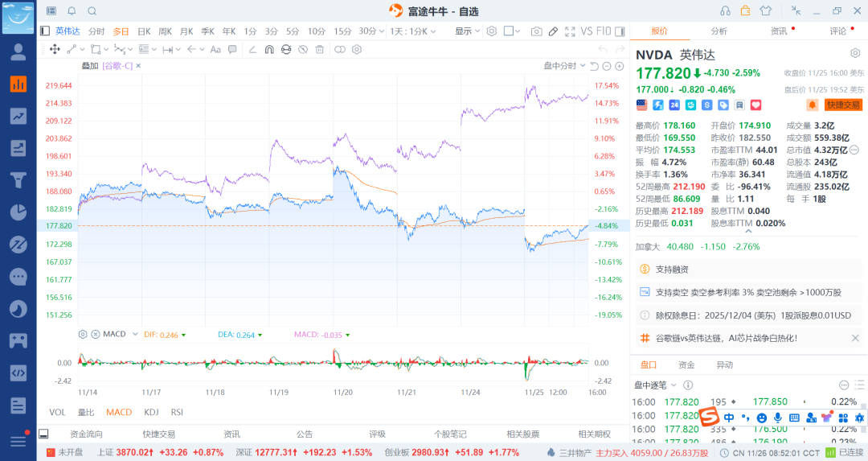Image resolution: width=868 pixels, height=461 pixels.
Task: Expand the 盘中分时 session dropdown
Action: pos(563,66)
